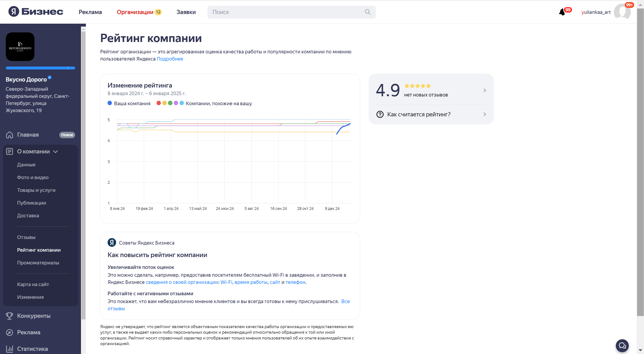Click into the Поиск search field
Viewport: 644px width, 354px height.
(x=285, y=12)
